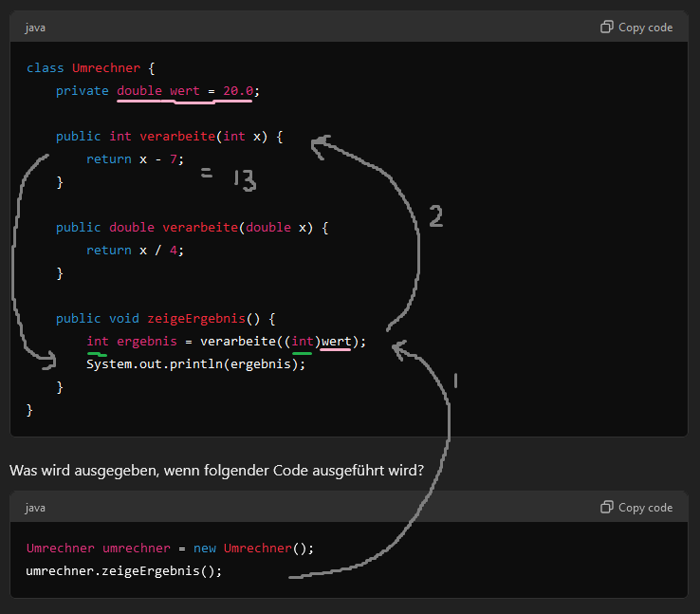Click the copy icon in the bottom code block
Viewport: 700px width, 614px height.
[x=607, y=508]
